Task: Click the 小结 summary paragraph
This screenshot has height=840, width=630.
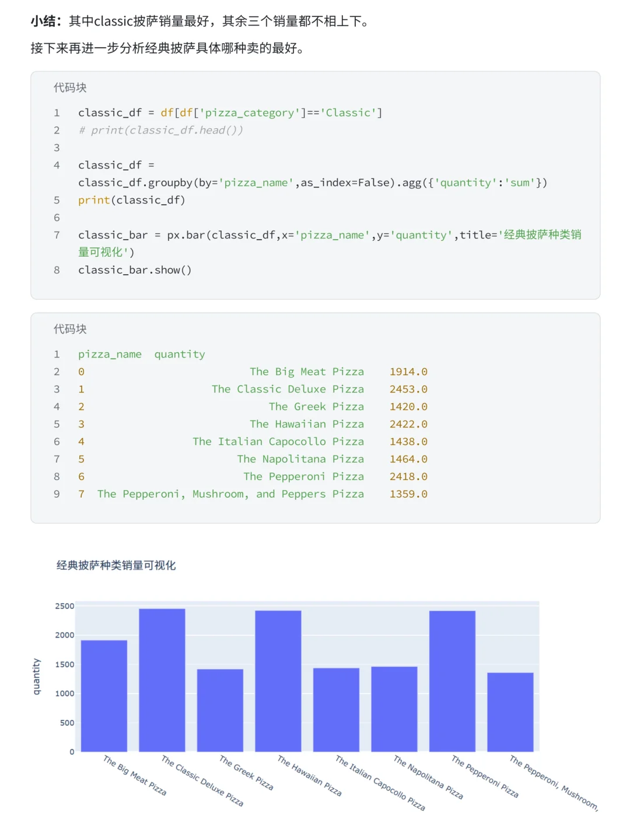Action: point(200,22)
